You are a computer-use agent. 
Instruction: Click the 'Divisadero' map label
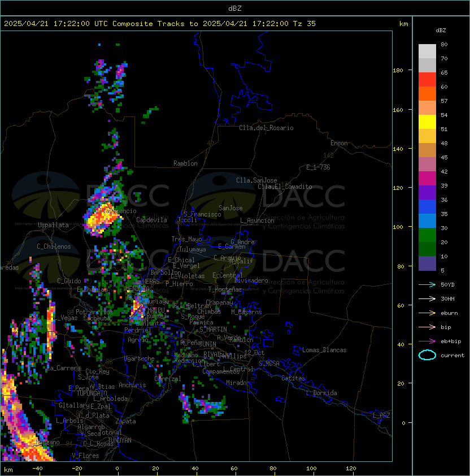pos(251,280)
